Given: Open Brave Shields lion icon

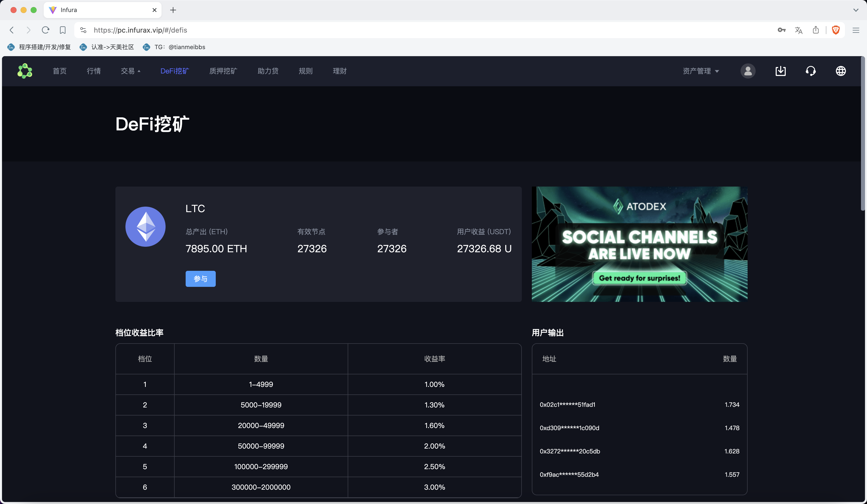Looking at the screenshot, I should click(x=836, y=30).
